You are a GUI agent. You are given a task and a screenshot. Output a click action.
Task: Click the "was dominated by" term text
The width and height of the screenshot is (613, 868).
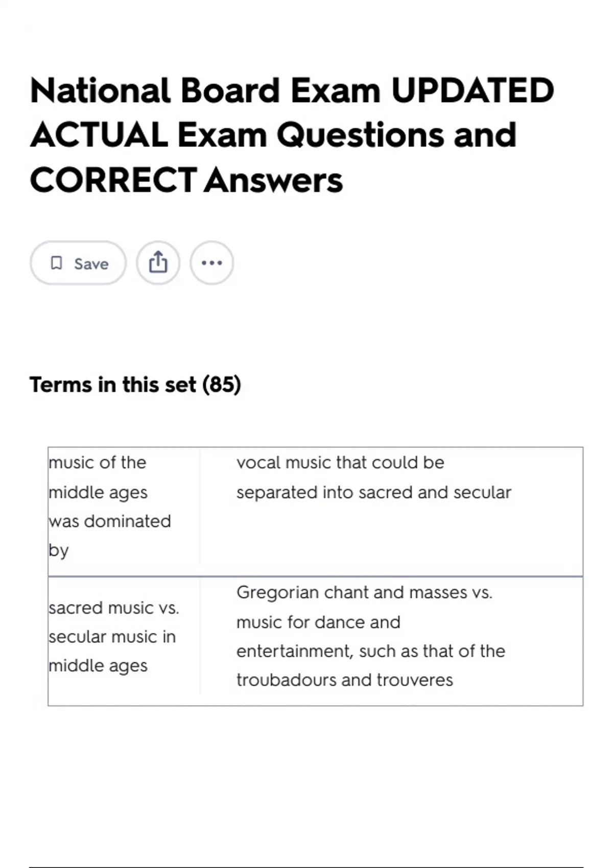pyautogui.click(x=110, y=536)
